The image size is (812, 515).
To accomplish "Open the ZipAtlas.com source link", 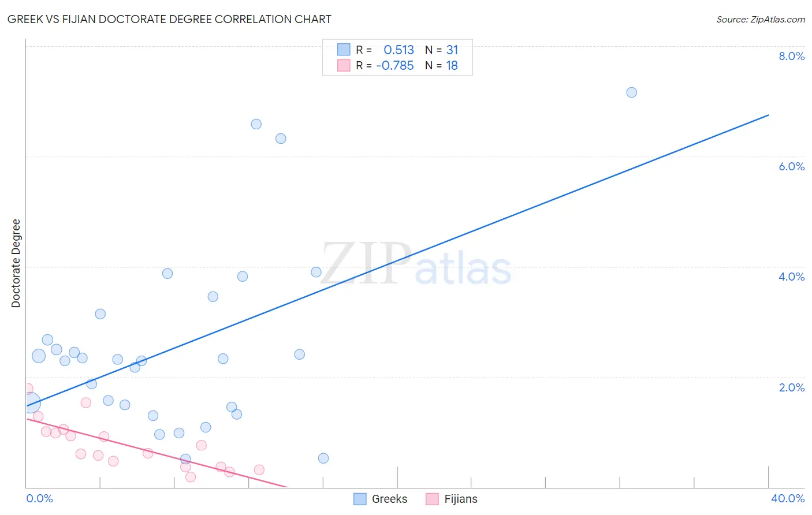I will (x=761, y=19).
